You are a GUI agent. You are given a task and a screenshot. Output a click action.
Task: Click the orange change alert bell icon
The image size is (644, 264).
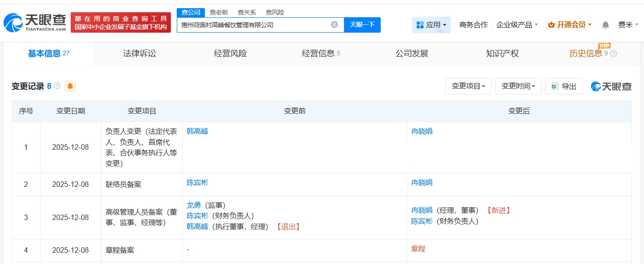point(70,86)
